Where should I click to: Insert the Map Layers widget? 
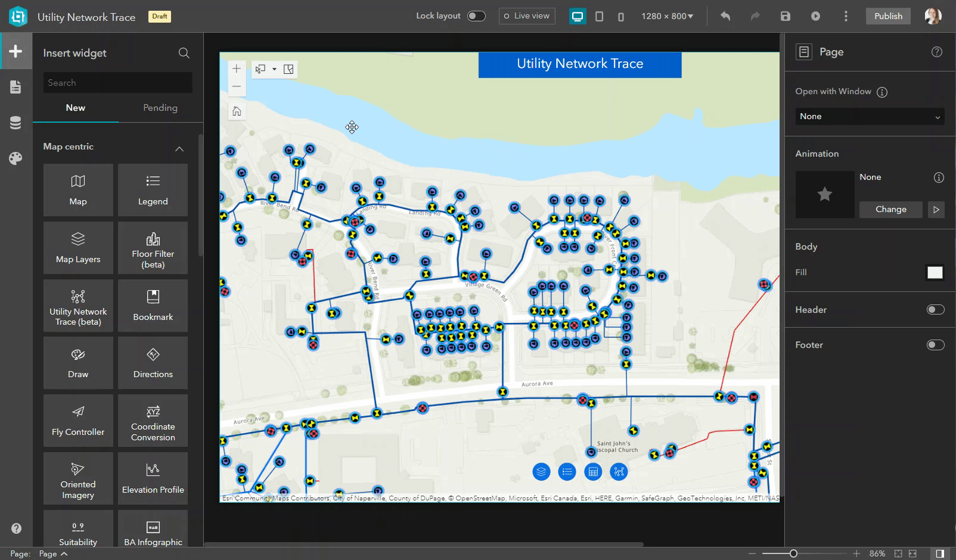(77, 247)
